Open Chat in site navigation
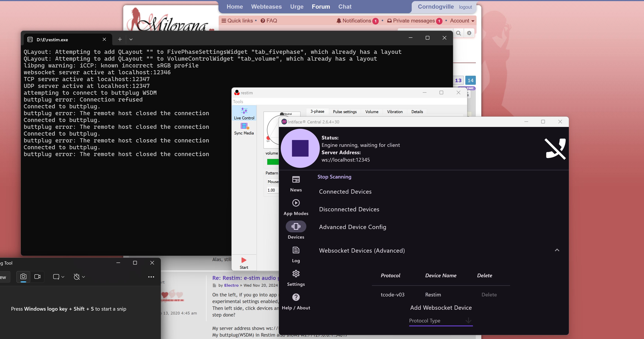644x339 pixels. [345, 7]
